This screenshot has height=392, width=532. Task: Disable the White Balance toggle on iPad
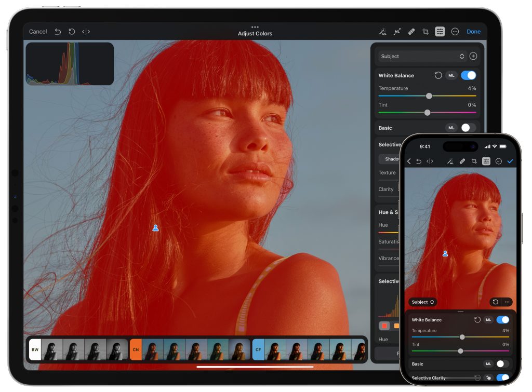[x=468, y=75]
